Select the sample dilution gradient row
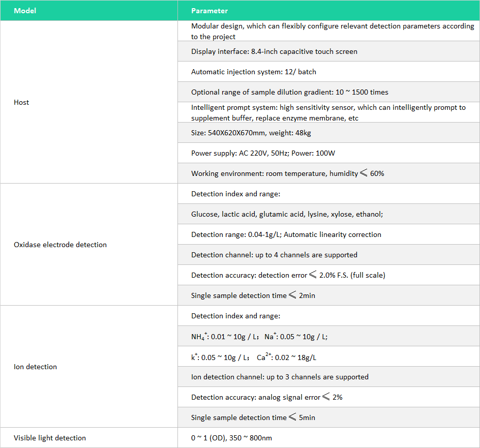The image size is (480, 448). [x=289, y=92]
